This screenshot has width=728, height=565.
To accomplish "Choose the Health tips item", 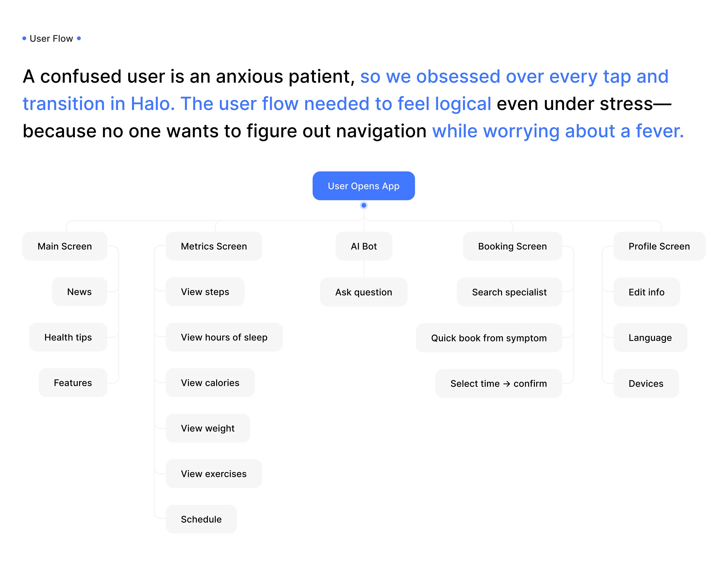I will coord(68,337).
